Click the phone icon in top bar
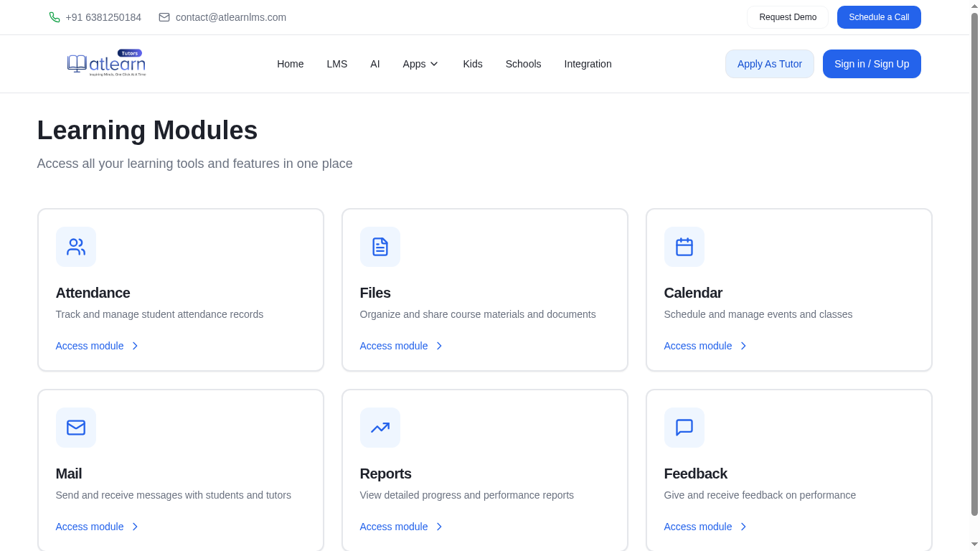This screenshot has width=980, height=551. pos(55,17)
